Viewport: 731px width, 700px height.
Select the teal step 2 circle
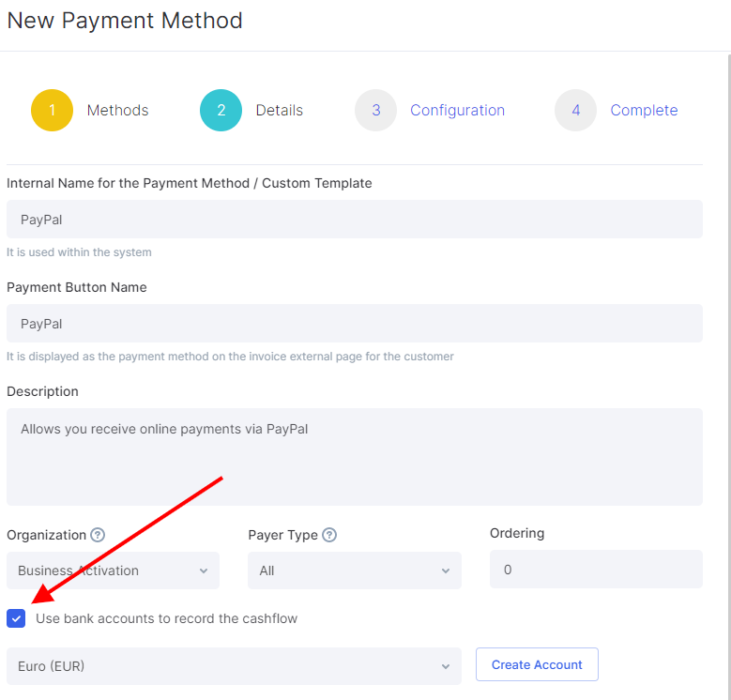pyautogui.click(x=221, y=110)
